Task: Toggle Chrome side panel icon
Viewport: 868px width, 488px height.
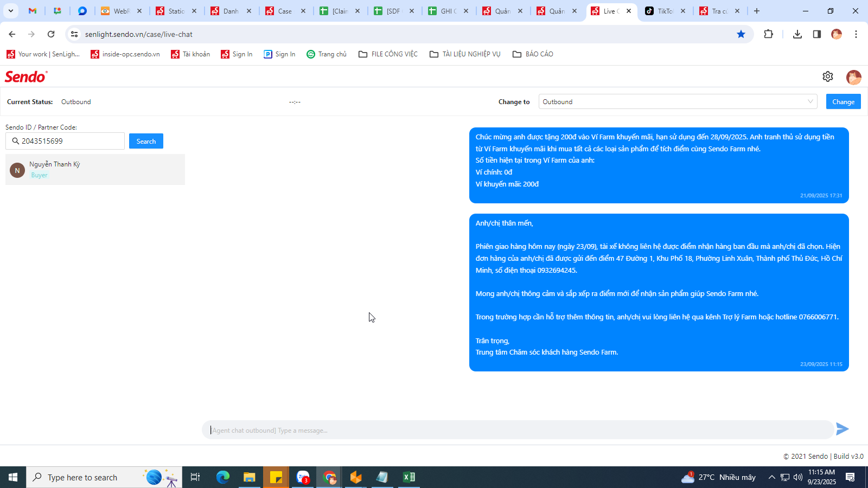Action: click(816, 34)
